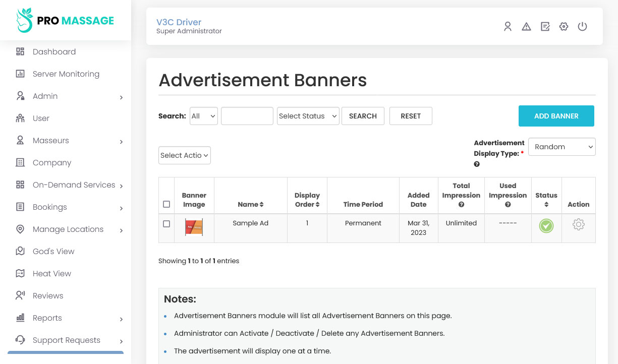
Task: Click the search text input field
Action: [247, 116]
